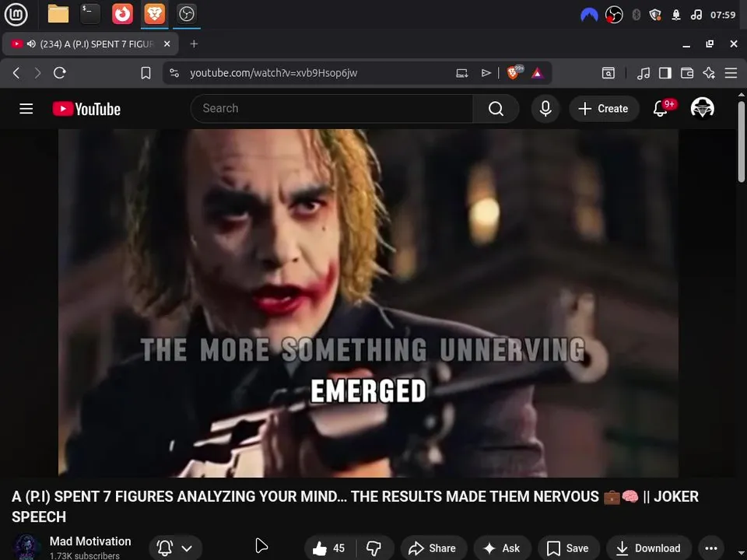Open the Brave playlist music icon

click(x=644, y=73)
